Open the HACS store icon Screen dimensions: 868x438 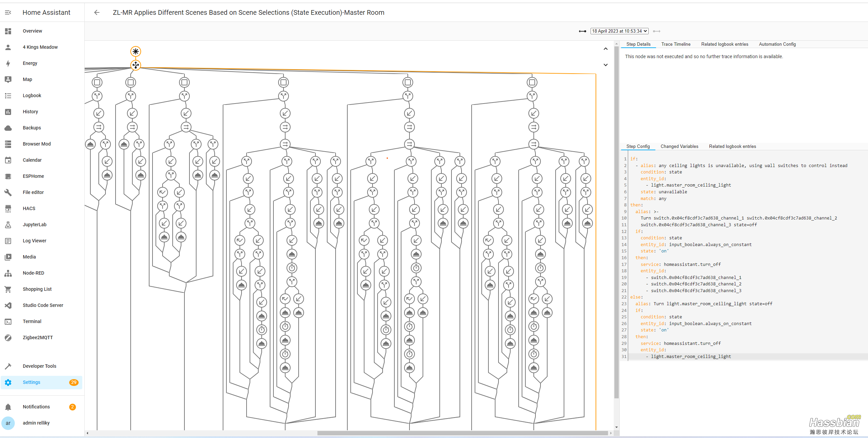pos(8,209)
